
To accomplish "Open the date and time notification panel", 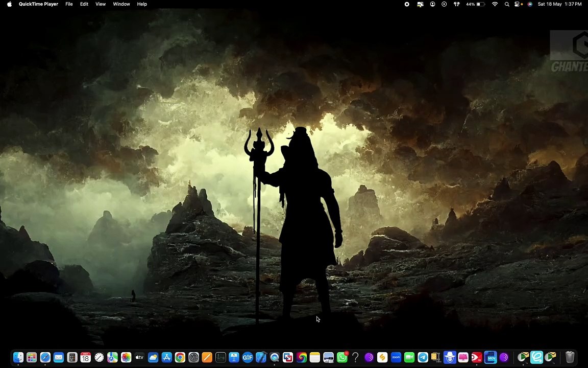I will click(x=559, y=4).
